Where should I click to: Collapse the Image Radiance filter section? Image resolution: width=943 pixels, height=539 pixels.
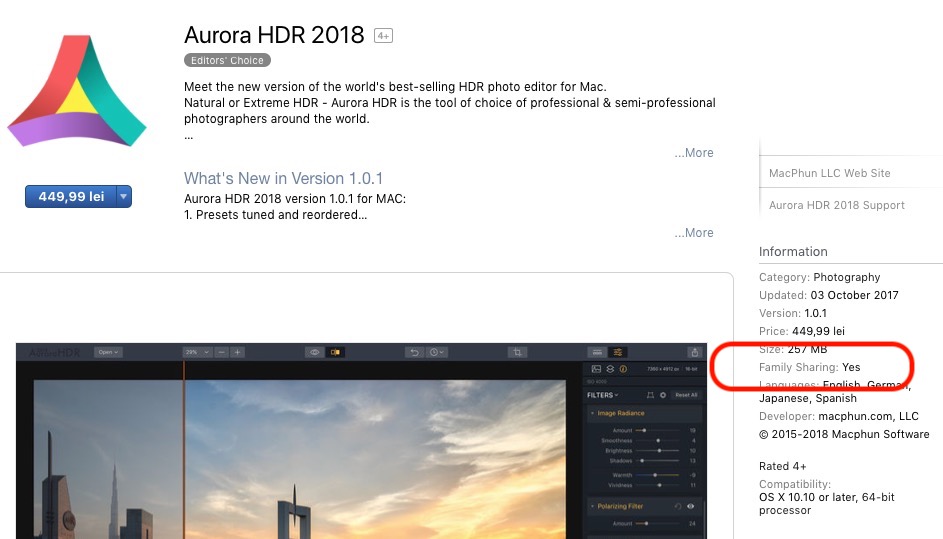tap(592, 413)
